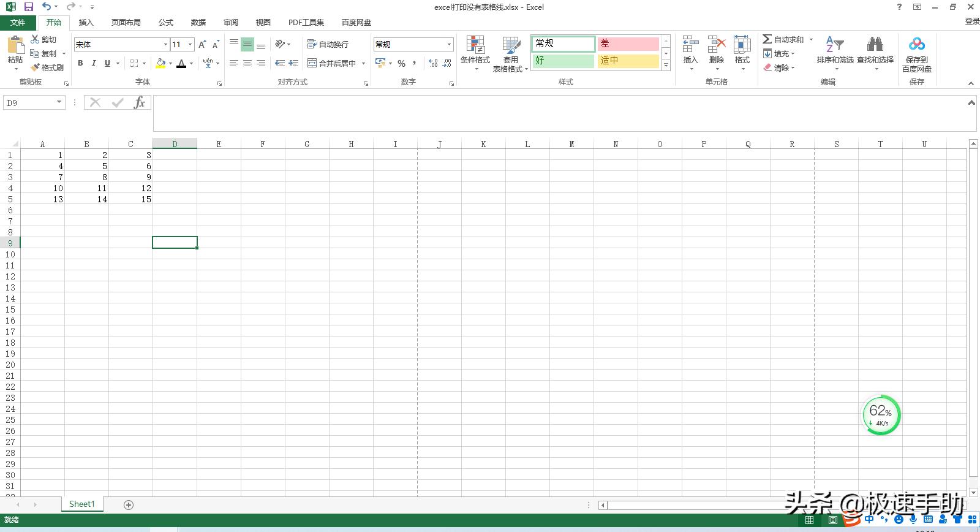Viewport: 980px width, 532px height.
Task: Click the AutoSum sigma icon
Action: [767, 39]
